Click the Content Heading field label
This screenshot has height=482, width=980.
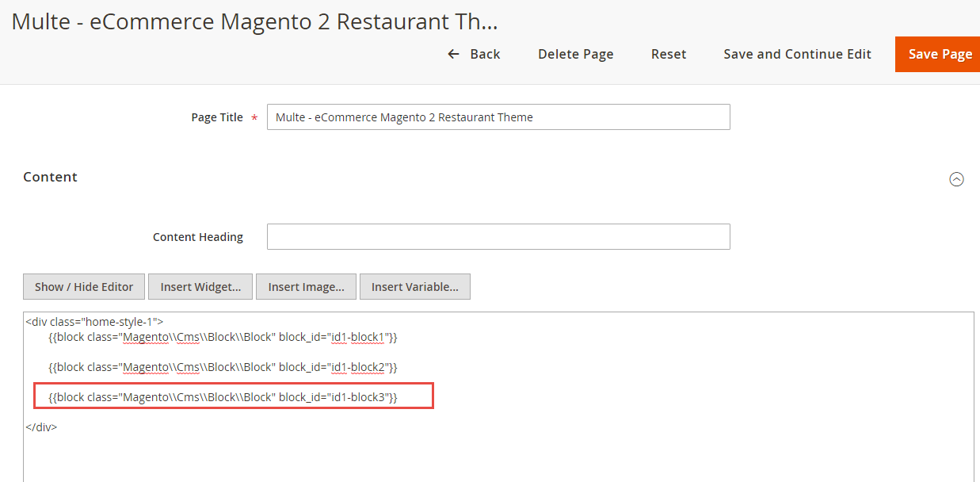[x=197, y=237]
